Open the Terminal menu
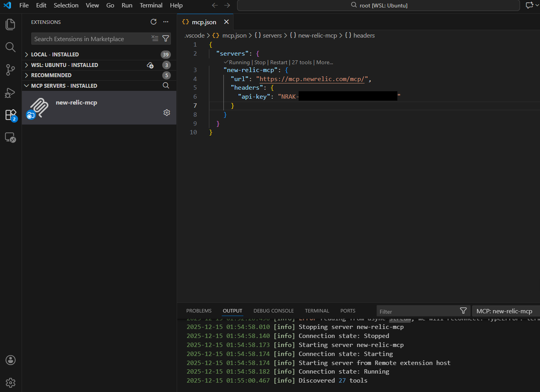The image size is (540, 392). [x=151, y=5]
